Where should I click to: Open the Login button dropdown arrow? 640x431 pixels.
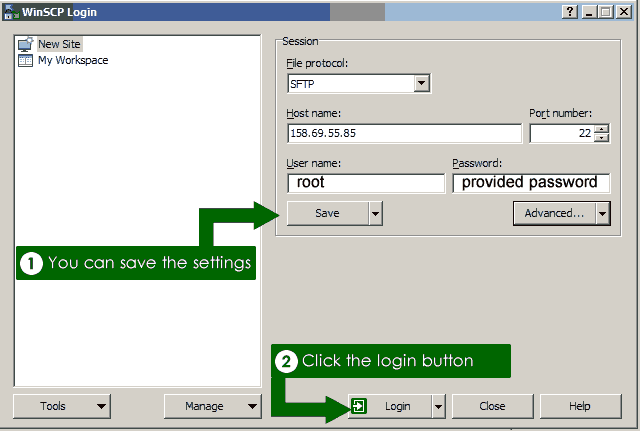[437, 406]
